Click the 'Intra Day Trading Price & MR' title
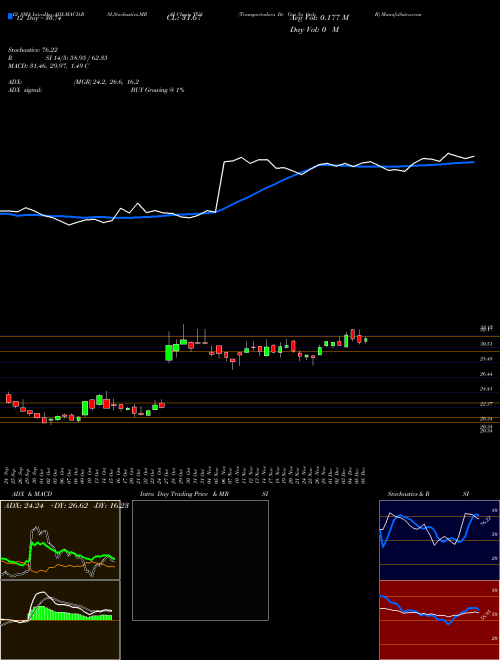The height and width of the screenshot is (660, 500). coord(184,494)
